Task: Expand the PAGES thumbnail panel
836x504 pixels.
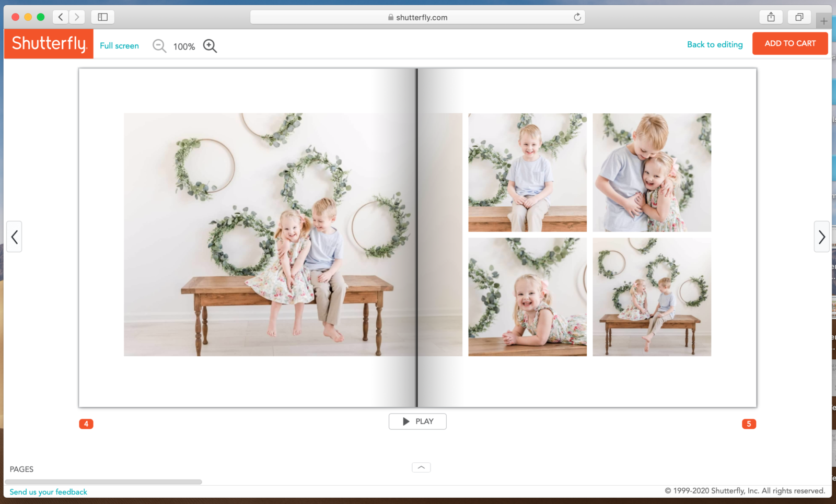Action: [x=21, y=469]
